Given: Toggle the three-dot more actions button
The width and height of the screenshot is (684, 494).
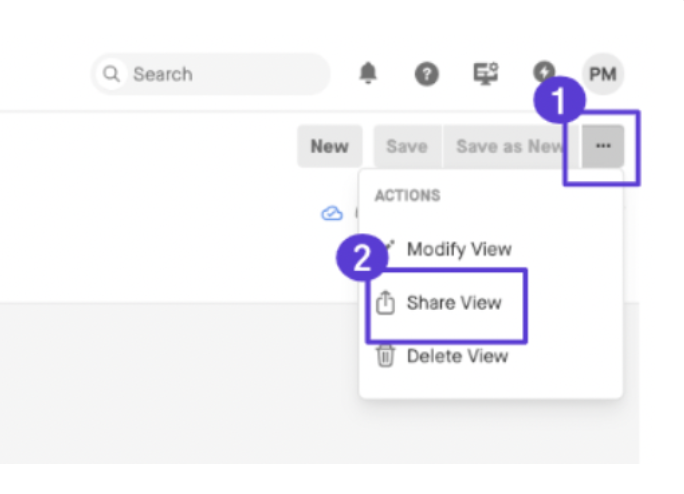Looking at the screenshot, I should (603, 146).
